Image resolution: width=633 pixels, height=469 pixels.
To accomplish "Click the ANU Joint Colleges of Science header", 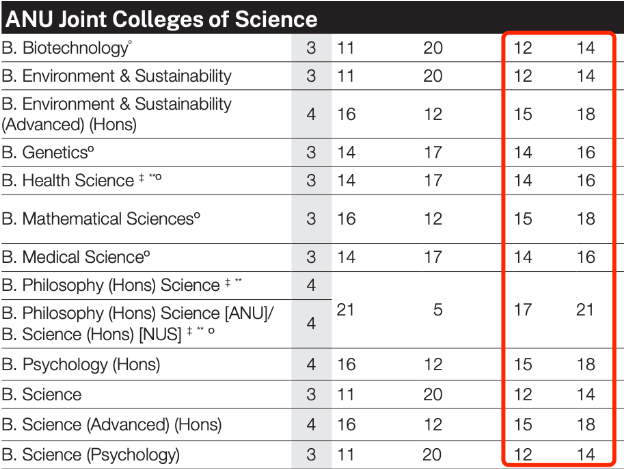I will [161, 19].
